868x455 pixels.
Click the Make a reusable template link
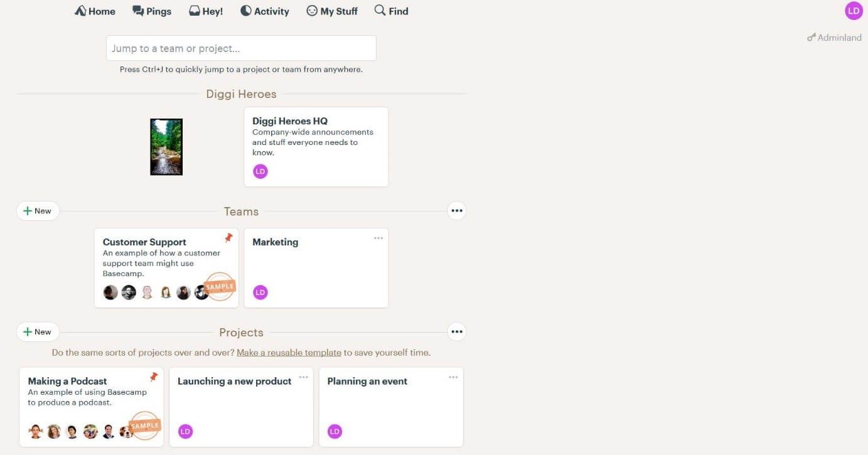pyautogui.click(x=289, y=353)
